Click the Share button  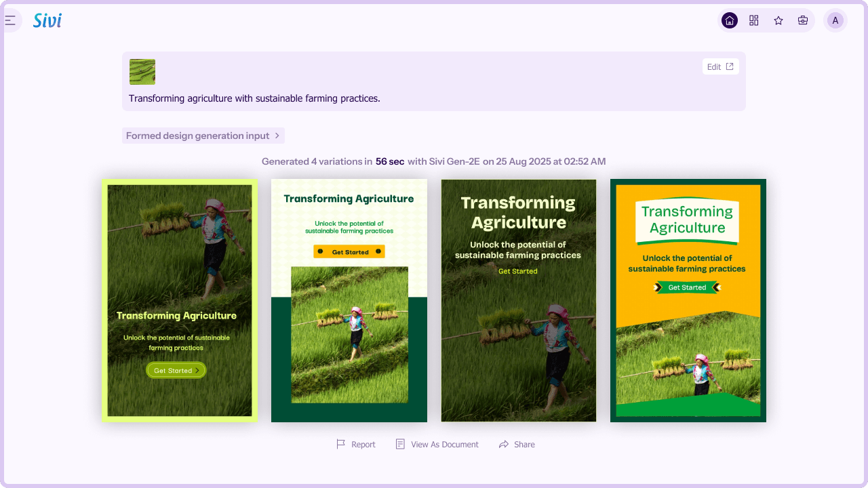[517, 445]
